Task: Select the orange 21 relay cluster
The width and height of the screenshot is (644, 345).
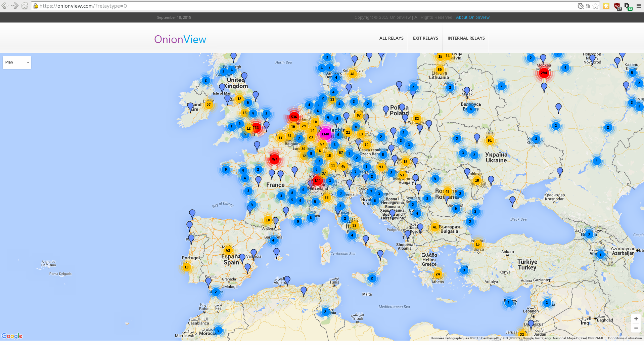Action: (348, 132)
